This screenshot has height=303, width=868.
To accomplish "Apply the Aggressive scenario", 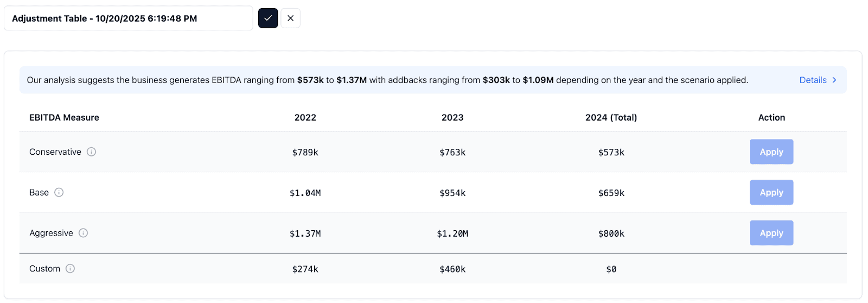I will coord(771,233).
